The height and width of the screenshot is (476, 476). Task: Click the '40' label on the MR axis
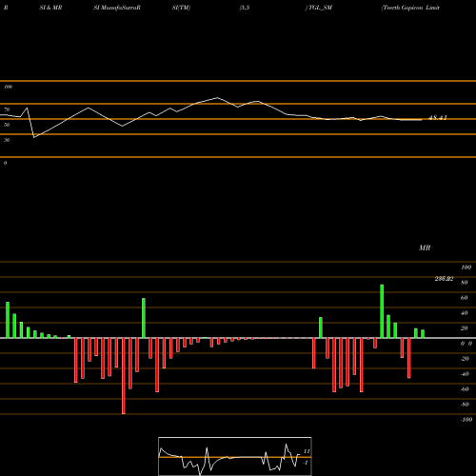pyautogui.click(x=465, y=313)
